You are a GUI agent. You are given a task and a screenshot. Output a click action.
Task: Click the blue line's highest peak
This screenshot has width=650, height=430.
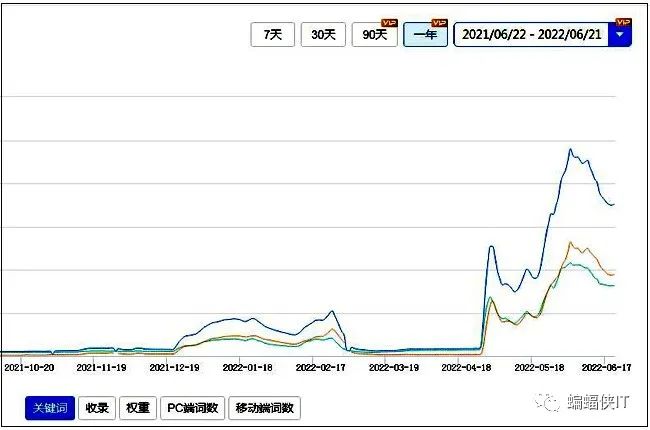tap(570, 150)
